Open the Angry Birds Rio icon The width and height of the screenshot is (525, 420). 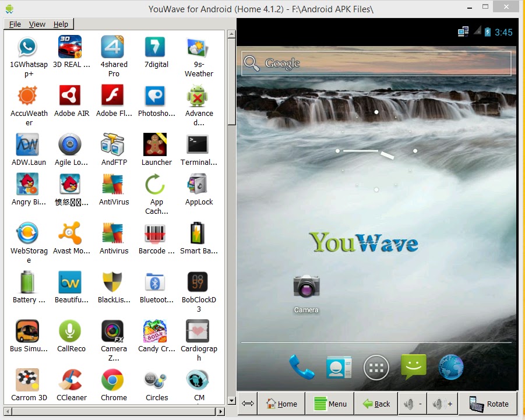(27, 184)
